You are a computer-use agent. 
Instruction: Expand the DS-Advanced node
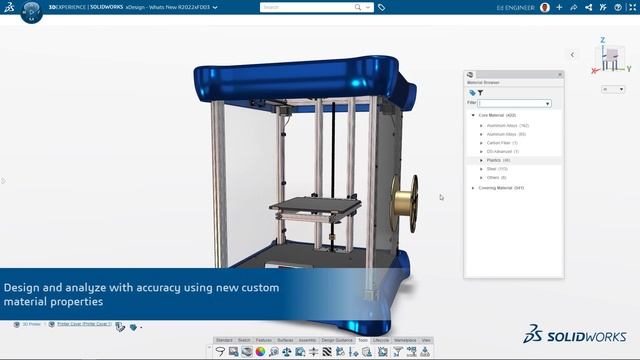click(x=481, y=152)
